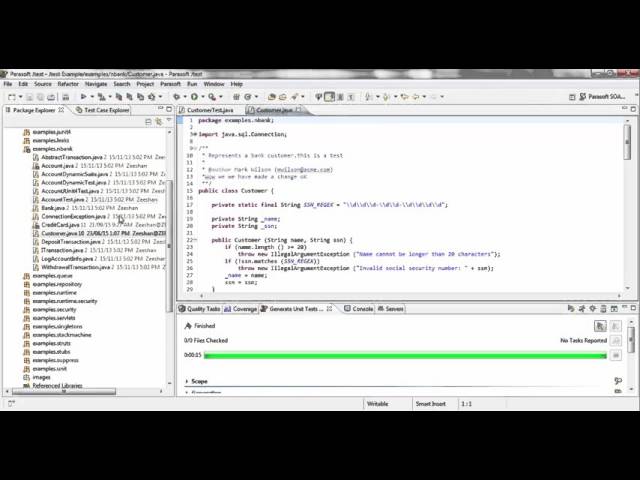Open Package Explorer view menu triangle
This screenshot has width=640, height=480.
point(169,121)
